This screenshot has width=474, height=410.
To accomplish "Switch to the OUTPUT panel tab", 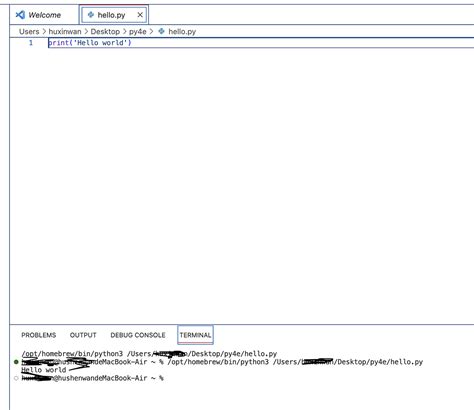I will [x=83, y=335].
